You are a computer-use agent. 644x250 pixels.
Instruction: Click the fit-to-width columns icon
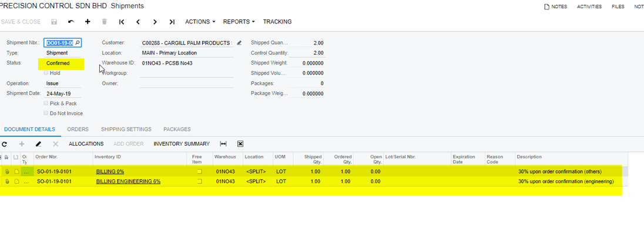[223, 144]
